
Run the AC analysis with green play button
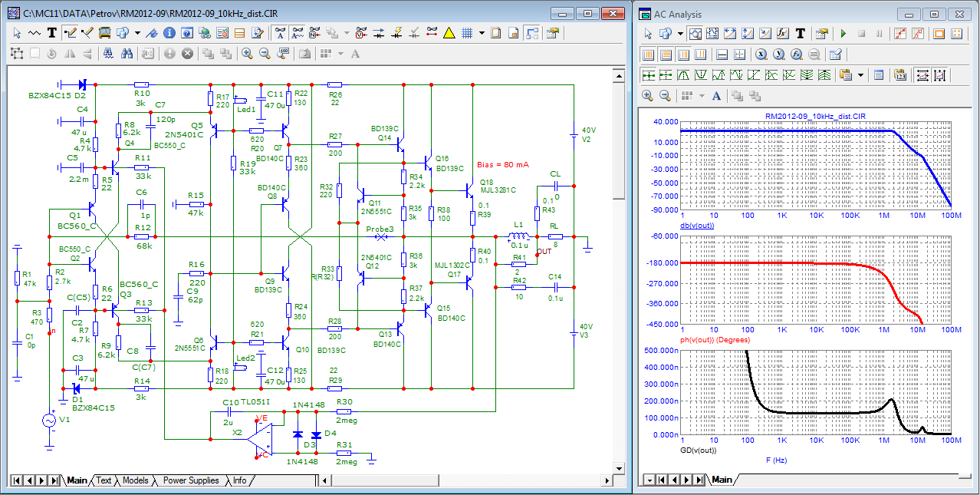(x=844, y=34)
